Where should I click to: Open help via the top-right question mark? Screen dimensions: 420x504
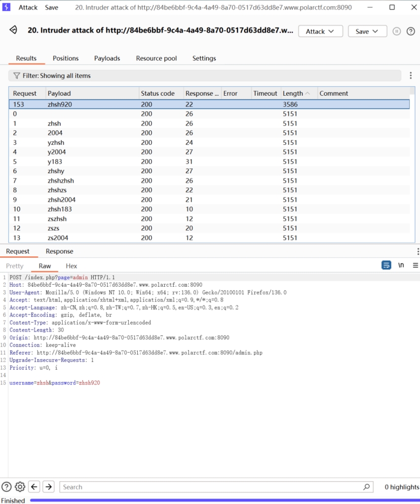click(411, 31)
